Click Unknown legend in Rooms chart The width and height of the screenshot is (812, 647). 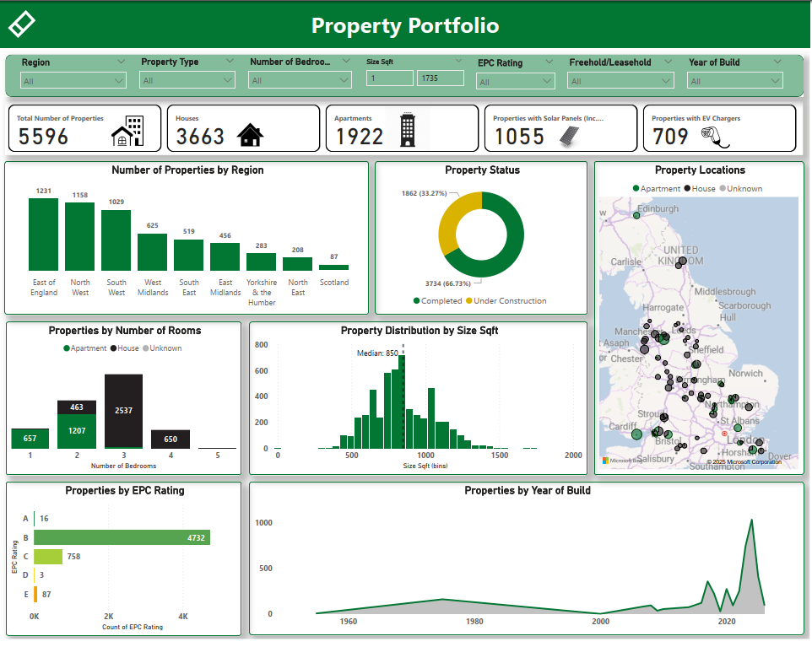(x=162, y=348)
